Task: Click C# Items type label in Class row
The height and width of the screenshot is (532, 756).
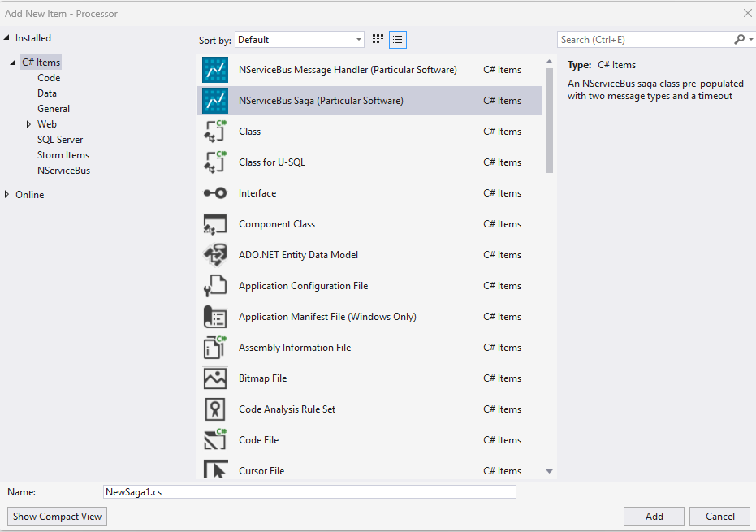Action: (503, 132)
